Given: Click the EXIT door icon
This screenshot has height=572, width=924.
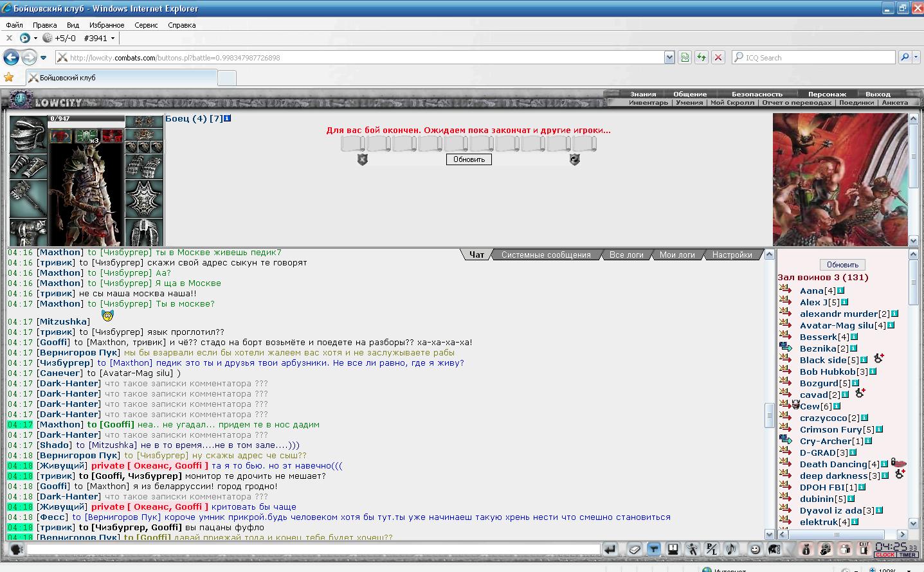Looking at the screenshot, I should click(864, 548).
